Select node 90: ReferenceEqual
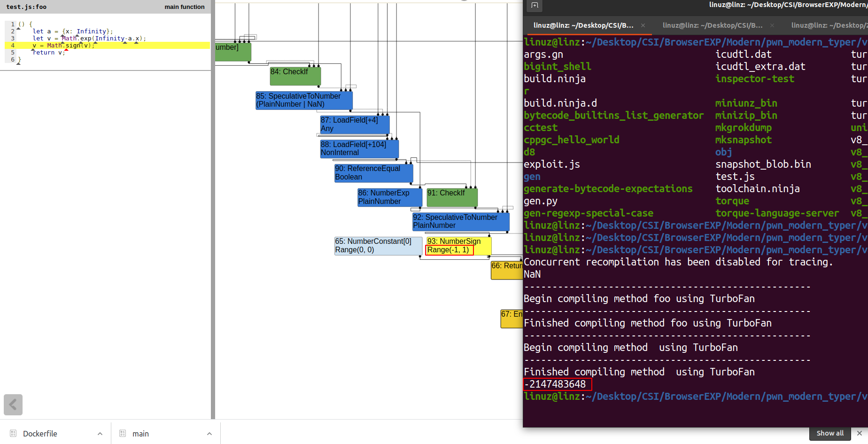This screenshot has height=444, width=868. coord(373,173)
